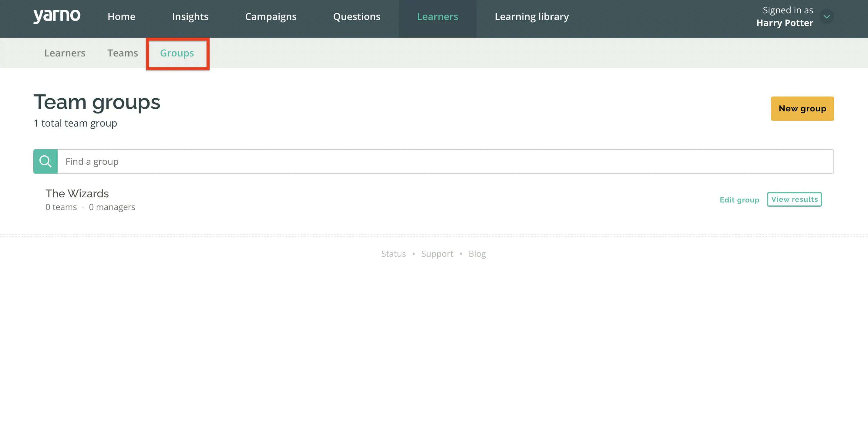
Task: Switch to the Teams tab
Action: tap(123, 53)
